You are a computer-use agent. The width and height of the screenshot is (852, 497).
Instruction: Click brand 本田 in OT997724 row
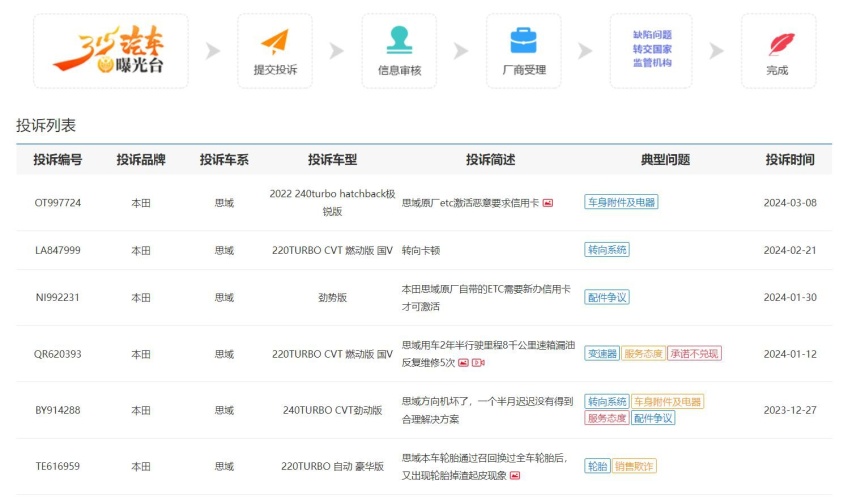(141, 203)
